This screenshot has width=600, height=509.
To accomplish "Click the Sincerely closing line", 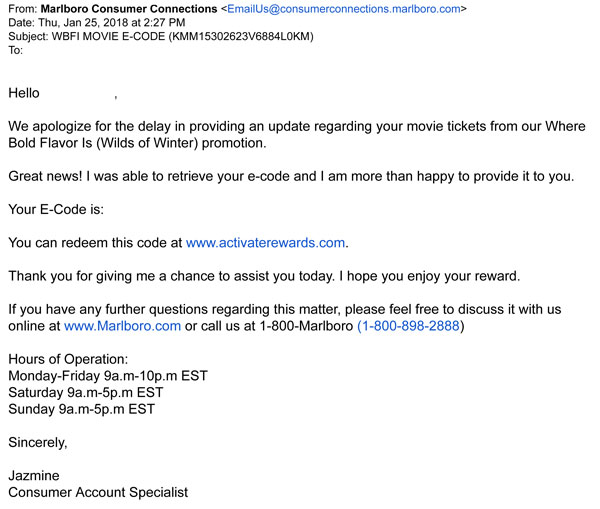I will 37,441.
